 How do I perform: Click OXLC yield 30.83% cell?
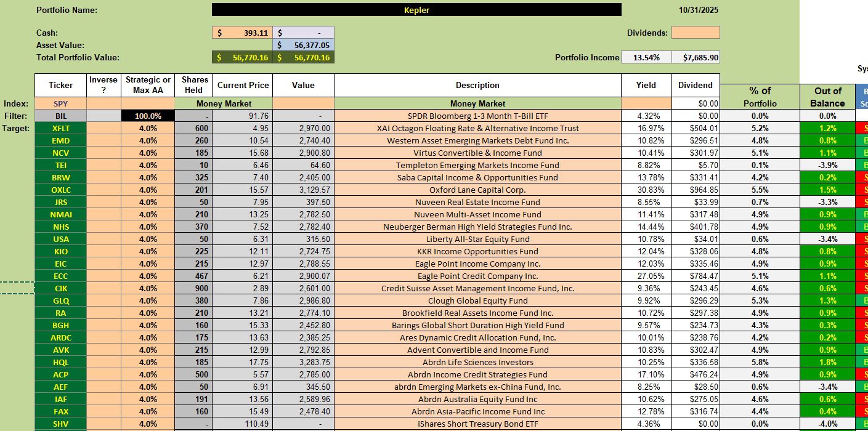pos(646,190)
